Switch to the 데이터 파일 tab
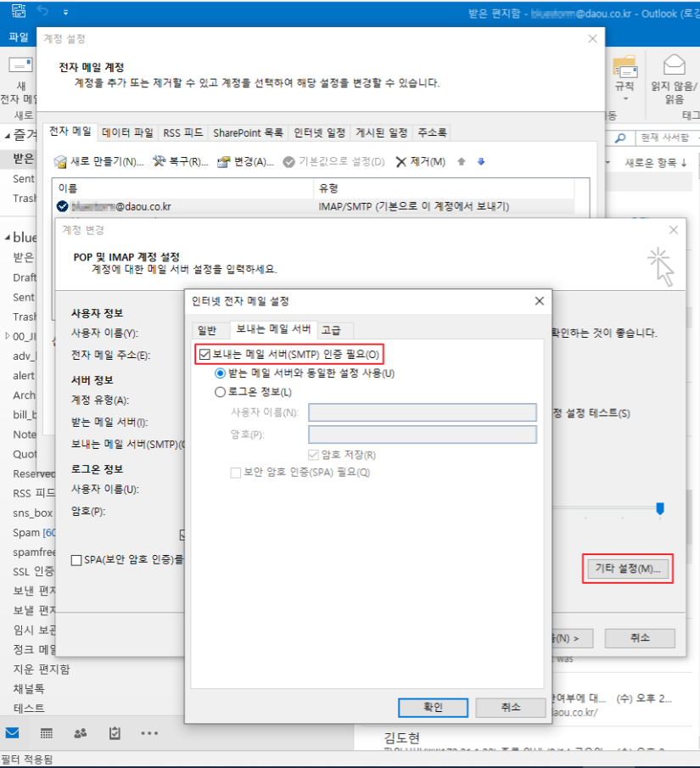Viewport: 700px width, 768px height. pos(127,132)
